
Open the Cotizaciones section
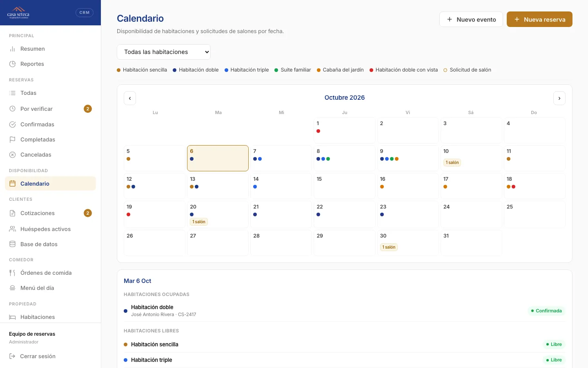point(50,213)
